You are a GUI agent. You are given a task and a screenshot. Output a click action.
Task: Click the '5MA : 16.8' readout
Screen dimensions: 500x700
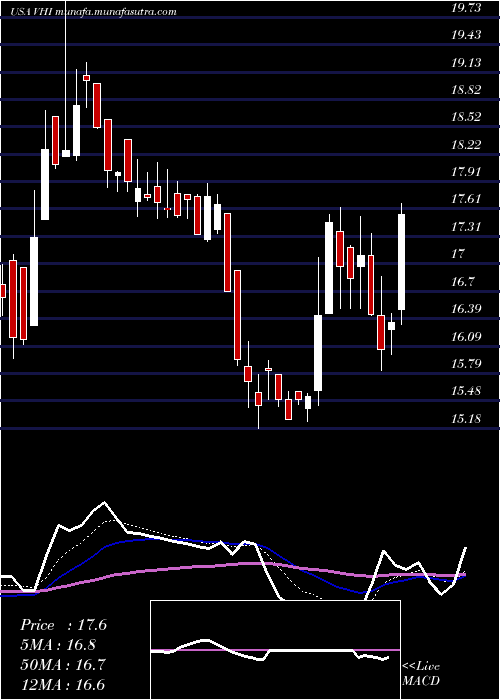coord(58,645)
